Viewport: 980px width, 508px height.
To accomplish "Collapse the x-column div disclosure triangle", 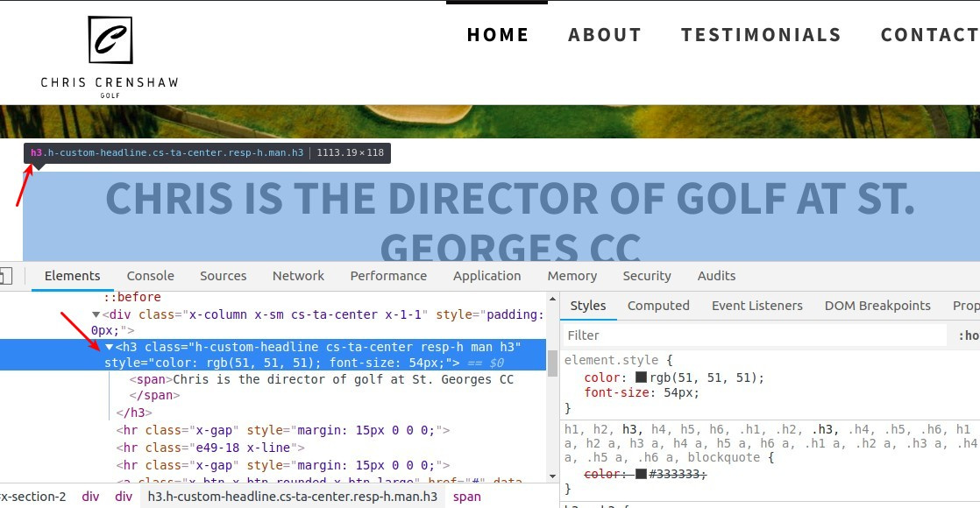I will click(96, 315).
